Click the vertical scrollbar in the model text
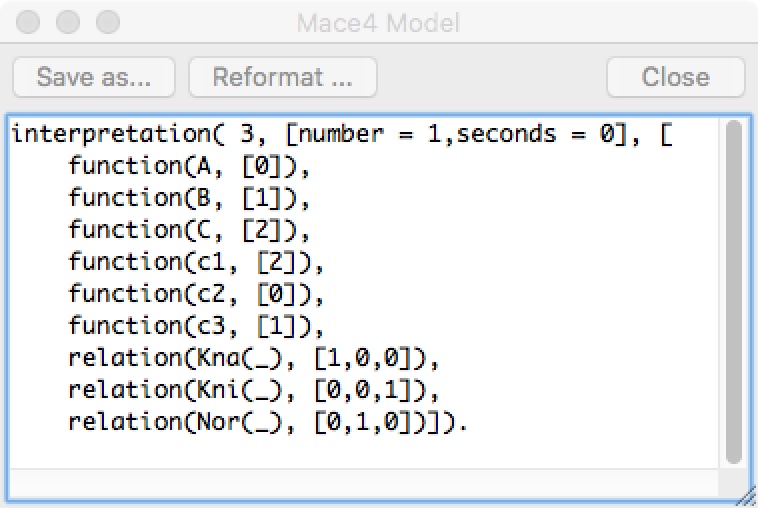The image size is (758, 508). click(734, 290)
